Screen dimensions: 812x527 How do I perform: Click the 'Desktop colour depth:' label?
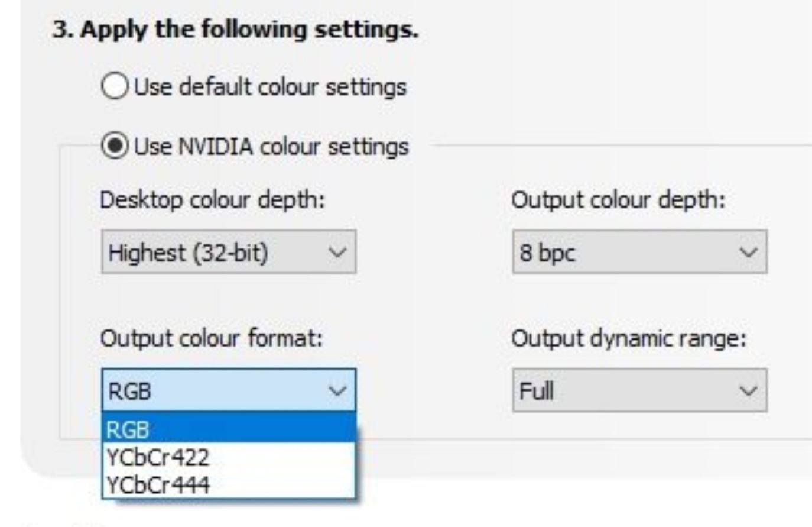[x=212, y=200]
